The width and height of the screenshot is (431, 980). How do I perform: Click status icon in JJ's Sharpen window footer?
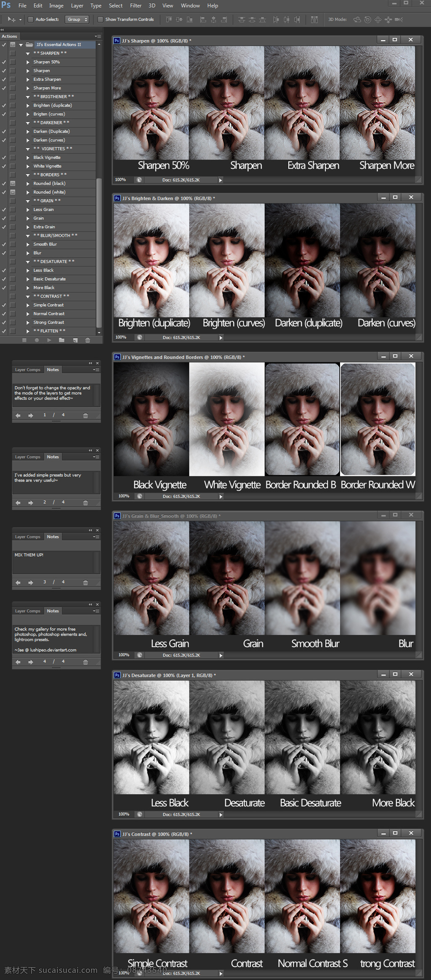point(139,180)
